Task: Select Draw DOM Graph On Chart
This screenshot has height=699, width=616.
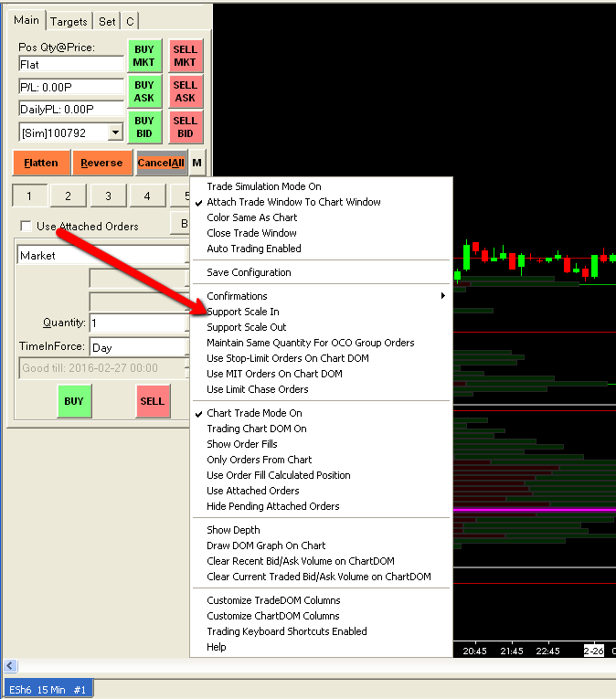Action: click(x=321, y=545)
